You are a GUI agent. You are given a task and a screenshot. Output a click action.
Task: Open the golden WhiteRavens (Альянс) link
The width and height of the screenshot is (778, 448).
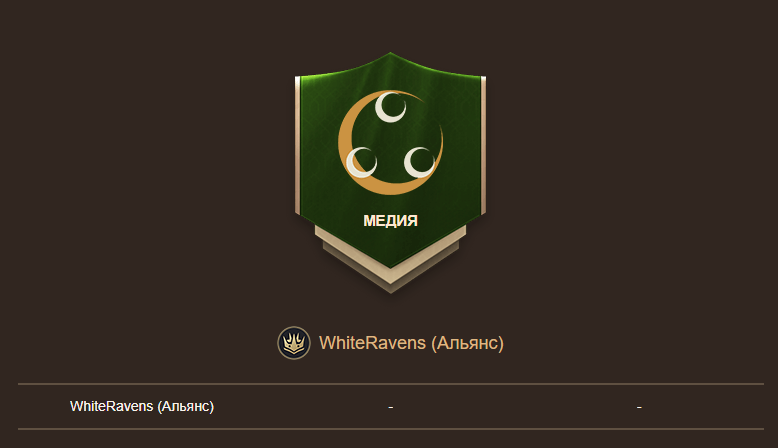411,343
